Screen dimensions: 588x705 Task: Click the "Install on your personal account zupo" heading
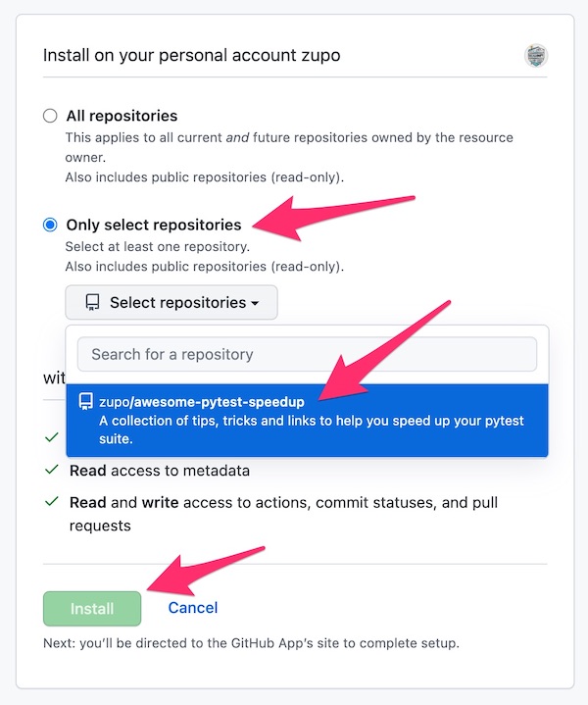pos(192,55)
